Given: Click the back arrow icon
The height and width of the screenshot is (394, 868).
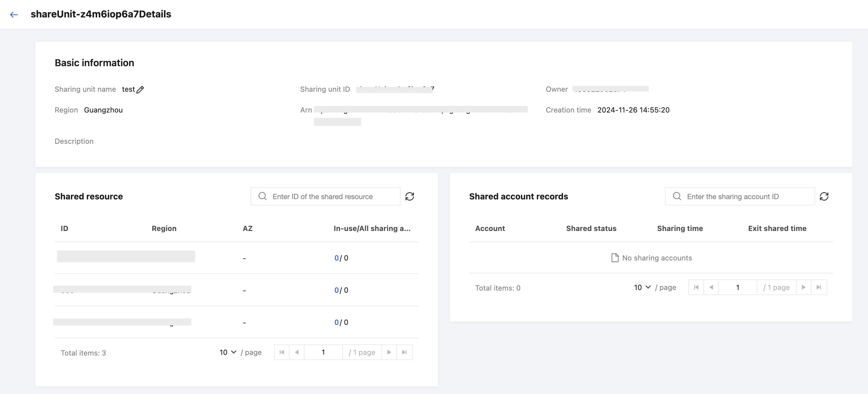Looking at the screenshot, I should click(x=14, y=14).
